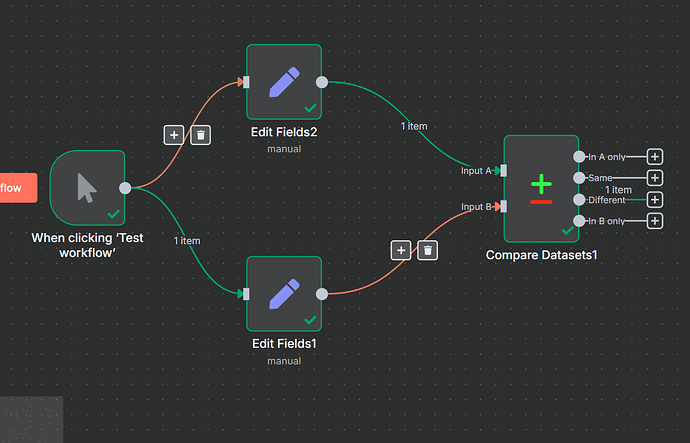Click Input A connector of Compare Datasets1
The image size is (690, 443).
(503, 171)
